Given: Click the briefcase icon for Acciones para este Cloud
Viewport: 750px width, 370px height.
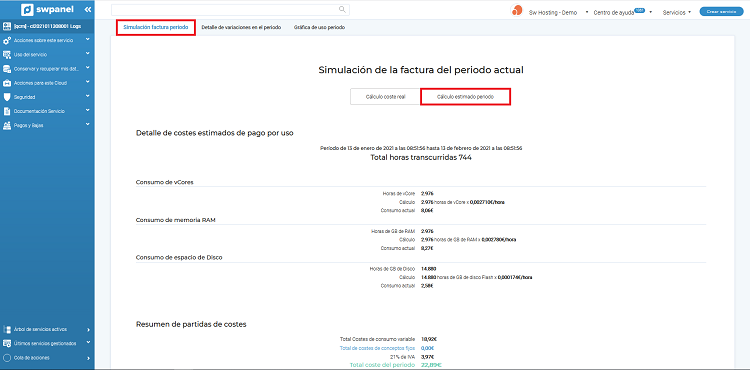Looking at the screenshot, I should 7,83.
